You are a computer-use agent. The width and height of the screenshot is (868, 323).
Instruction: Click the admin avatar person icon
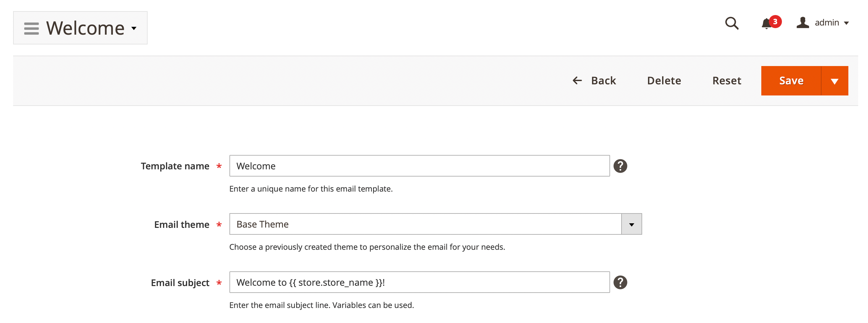click(x=802, y=22)
